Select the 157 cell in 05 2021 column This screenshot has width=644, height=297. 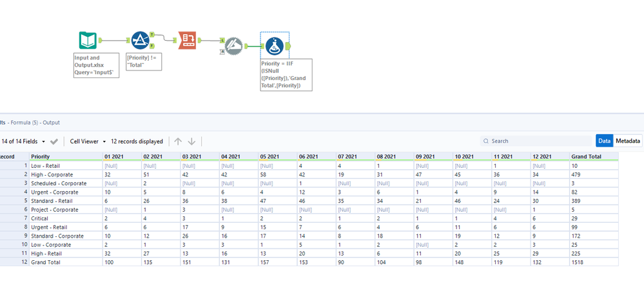click(x=278, y=262)
